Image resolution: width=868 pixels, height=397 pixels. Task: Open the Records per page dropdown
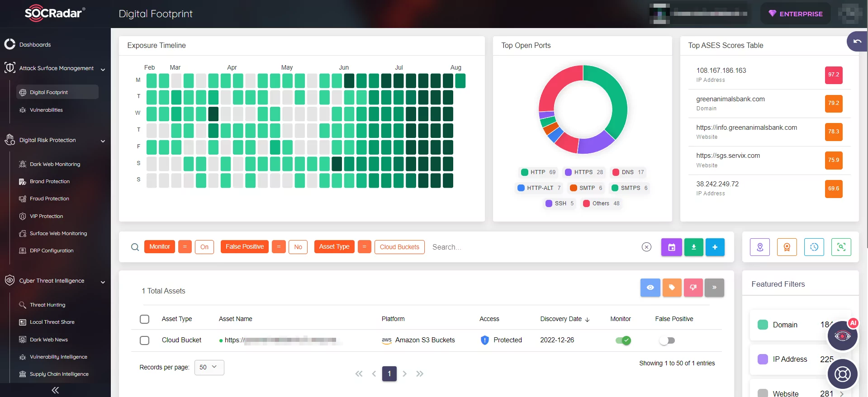[x=209, y=367]
